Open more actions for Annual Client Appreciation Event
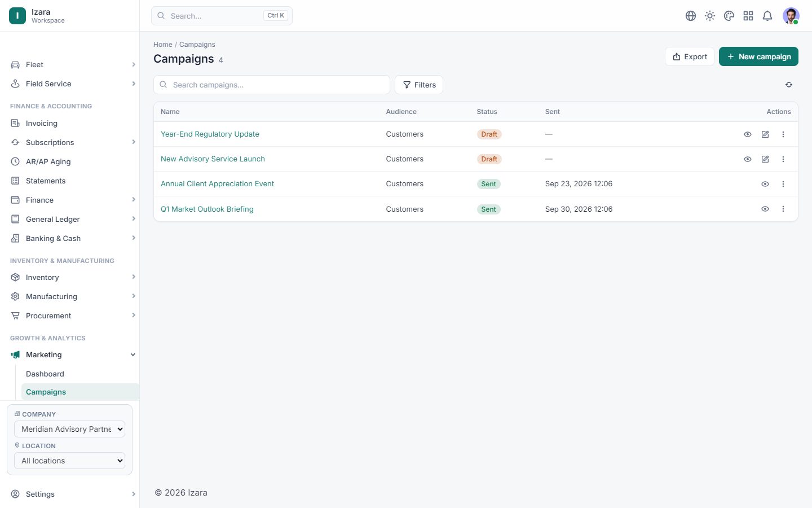The image size is (812, 508). pyautogui.click(x=783, y=184)
